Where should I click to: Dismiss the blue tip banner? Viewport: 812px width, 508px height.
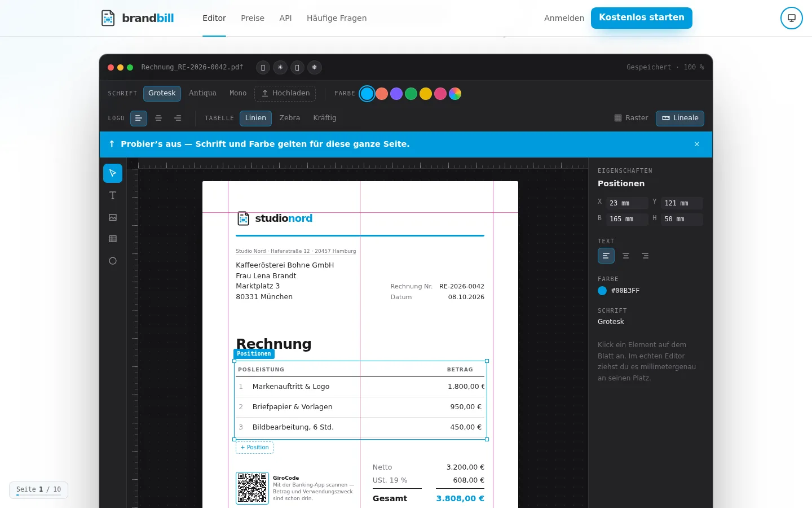coord(697,144)
